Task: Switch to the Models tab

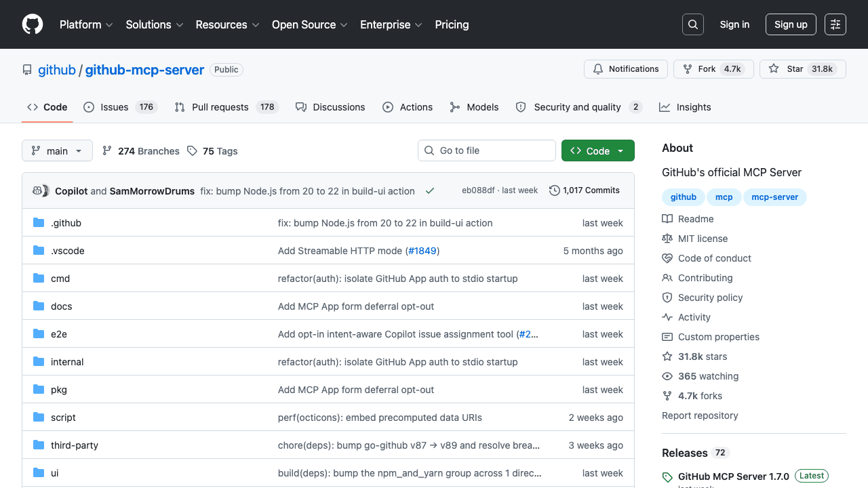Action: (x=474, y=107)
